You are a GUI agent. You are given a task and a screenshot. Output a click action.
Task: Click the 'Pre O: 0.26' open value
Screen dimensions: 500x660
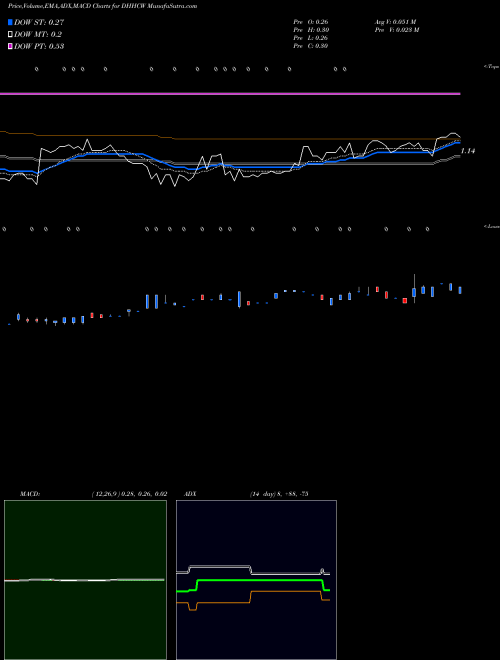[x=311, y=21]
